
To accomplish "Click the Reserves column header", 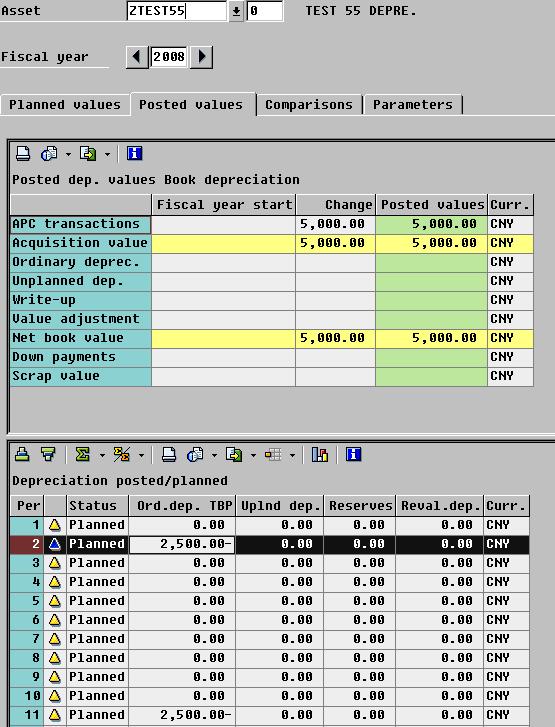I will pyautogui.click(x=360, y=506).
